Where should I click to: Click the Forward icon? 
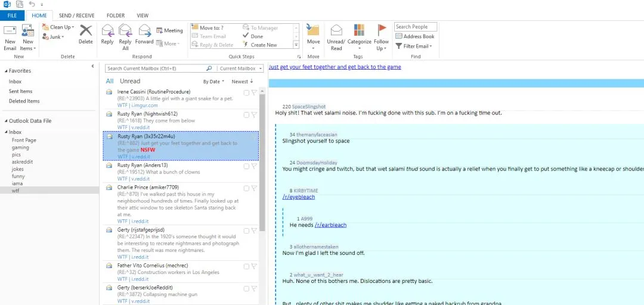(x=144, y=35)
